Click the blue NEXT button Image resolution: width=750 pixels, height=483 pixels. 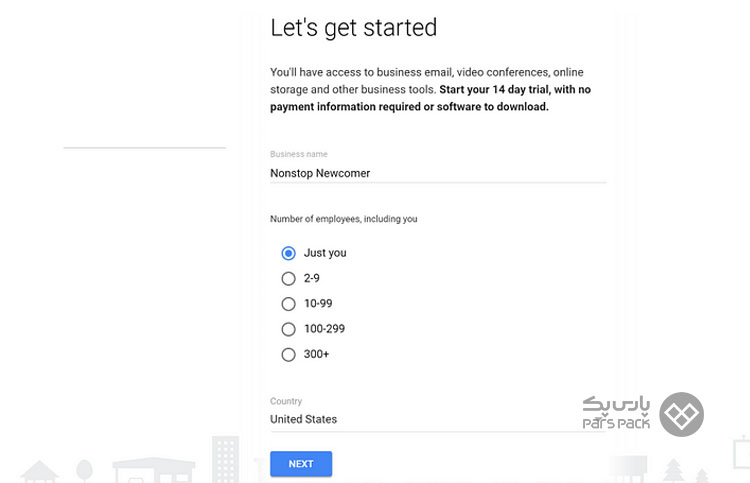click(301, 464)
